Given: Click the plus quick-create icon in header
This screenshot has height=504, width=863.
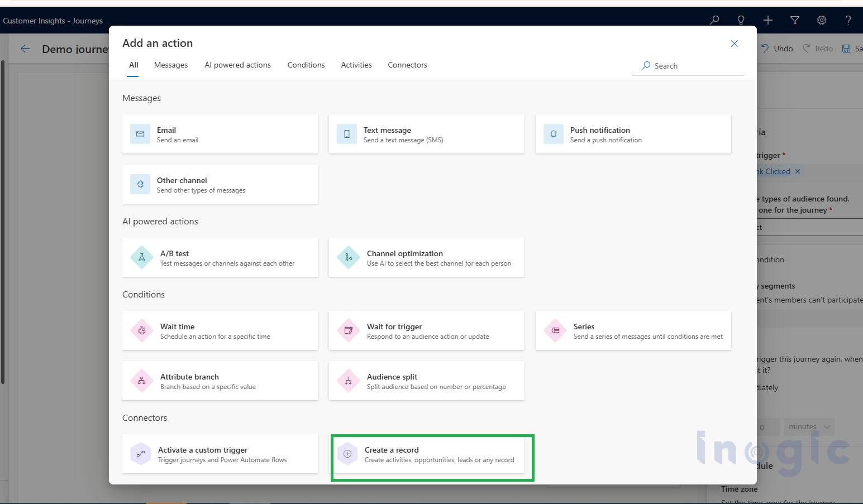Looking at the screenshot, I should click(x=768, y=20).
